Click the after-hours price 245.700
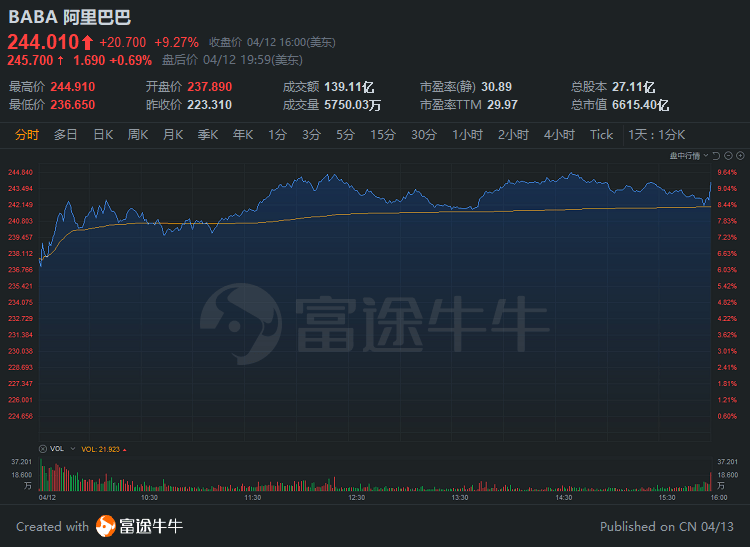Screen dimensions: 750x547 point(30,61)
